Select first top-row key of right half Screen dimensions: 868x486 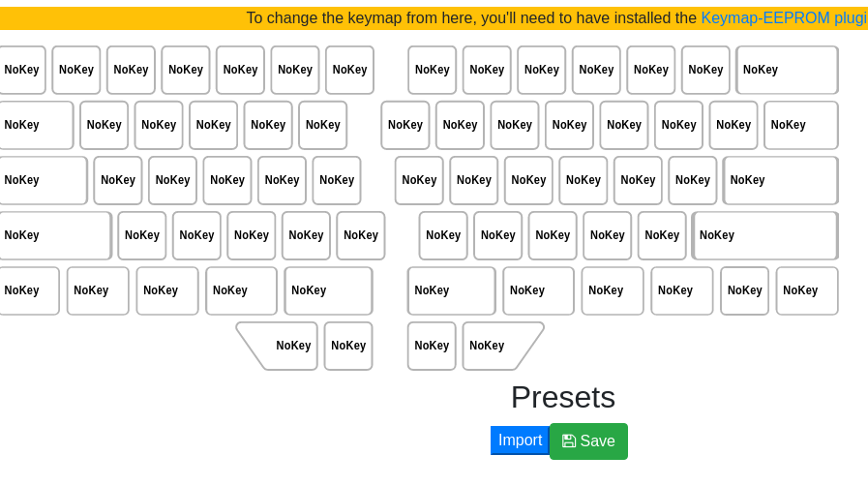point(433,70)
